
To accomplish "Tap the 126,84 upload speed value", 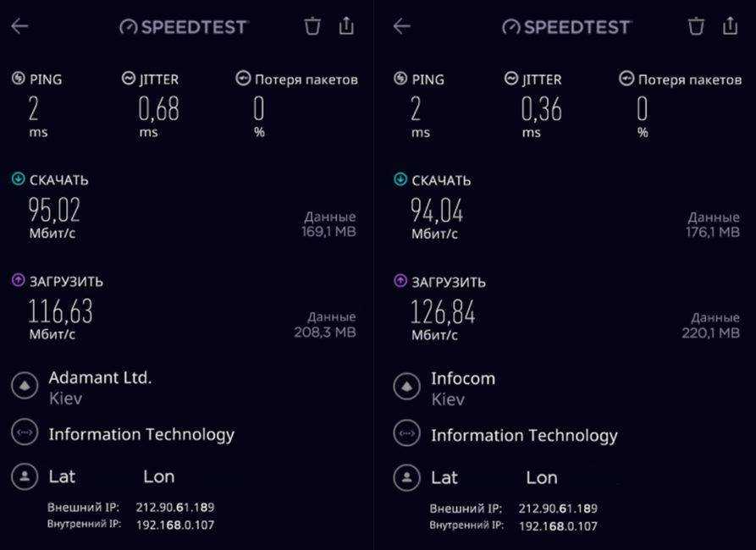I will click(443, 313).
